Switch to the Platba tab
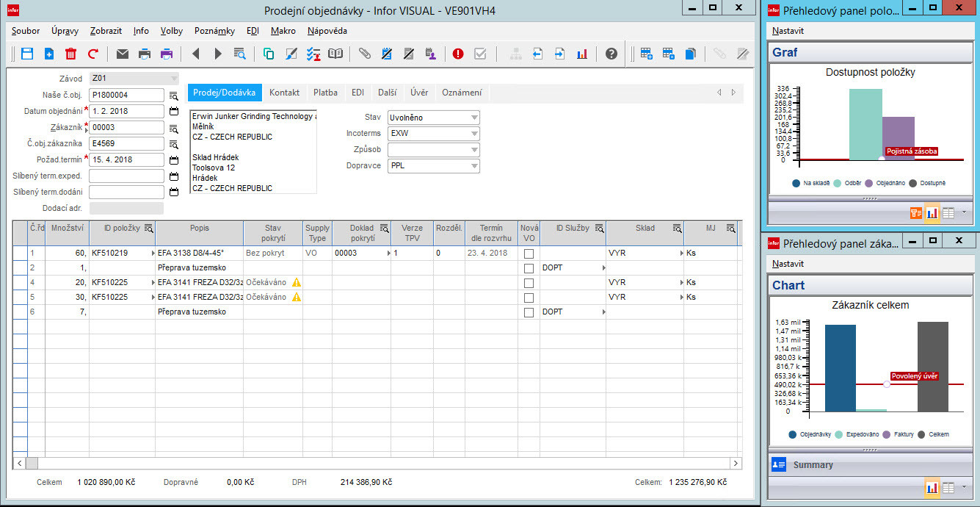 click(325, 93)
